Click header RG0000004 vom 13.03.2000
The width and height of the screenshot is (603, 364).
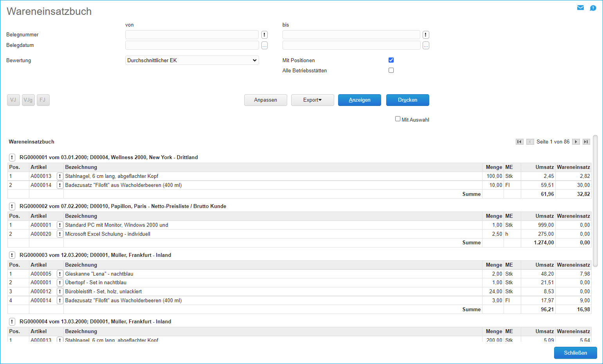95,321
